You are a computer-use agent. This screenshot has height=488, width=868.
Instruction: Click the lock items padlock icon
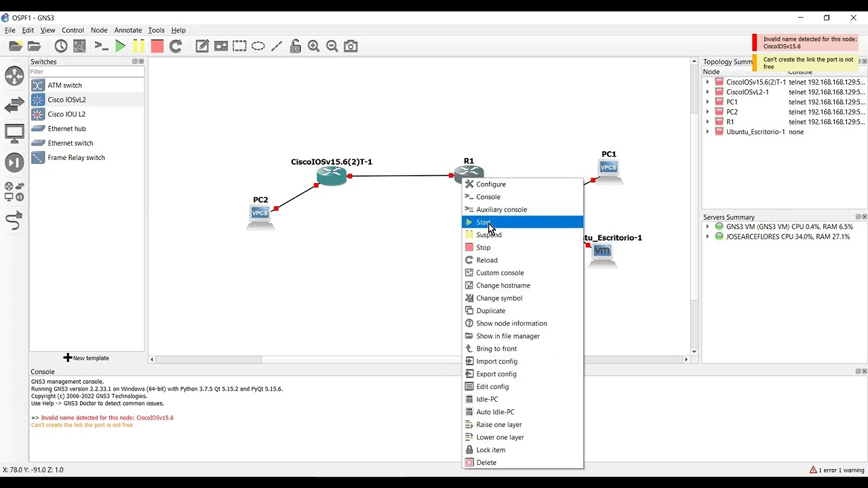pos(295,46)
